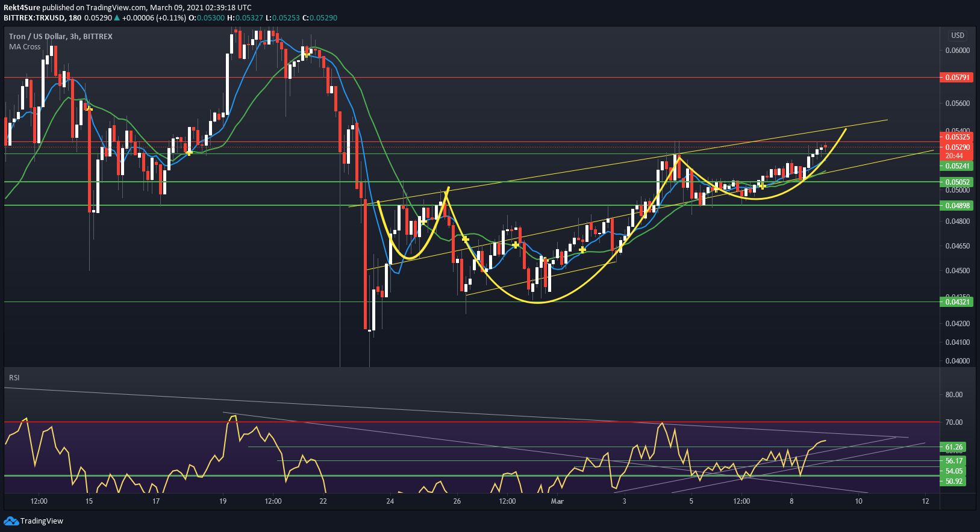The width and height of the screenshot is (980, 532).
Task: Click the C:0.05290 close value in header
Action: click(320, 17)
